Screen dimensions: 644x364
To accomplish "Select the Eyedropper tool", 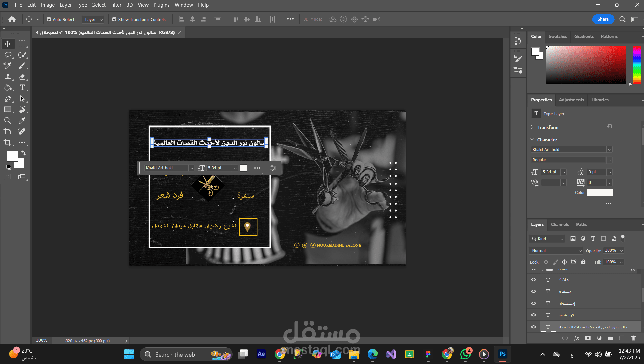I will pyautogui.click(x=22, y=120).
